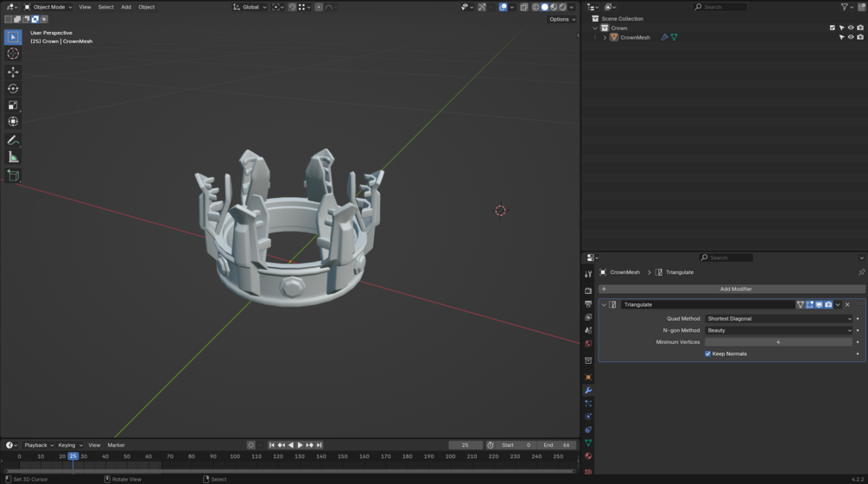The height and width of the screenshot is (484, 868).
Task: Select the Rotate tool
Action: [x=13, y=89]
